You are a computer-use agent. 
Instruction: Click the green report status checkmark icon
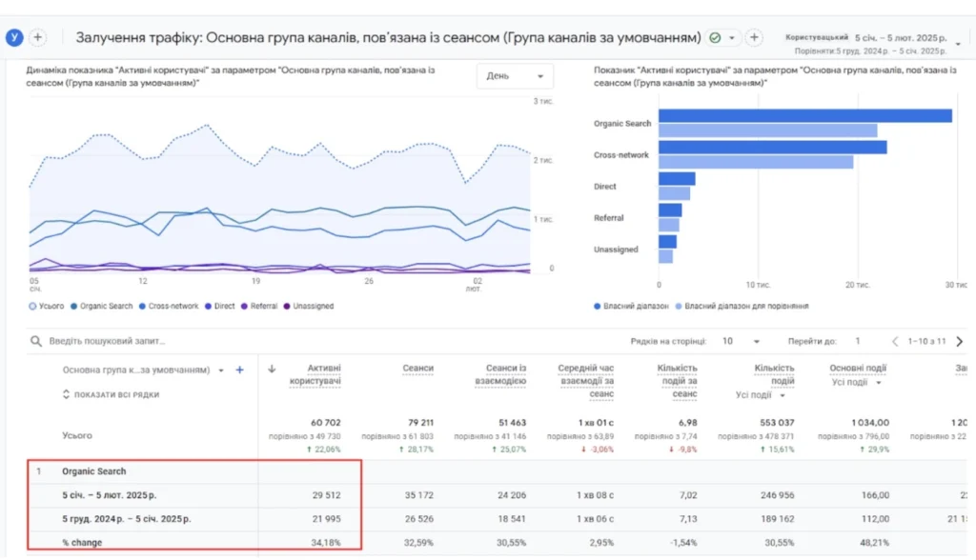pos(715,38)
